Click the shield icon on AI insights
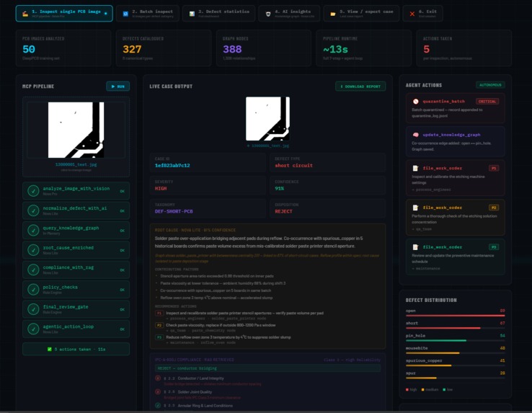This screenshot has height=413, width=532. (x=268, y=14)
